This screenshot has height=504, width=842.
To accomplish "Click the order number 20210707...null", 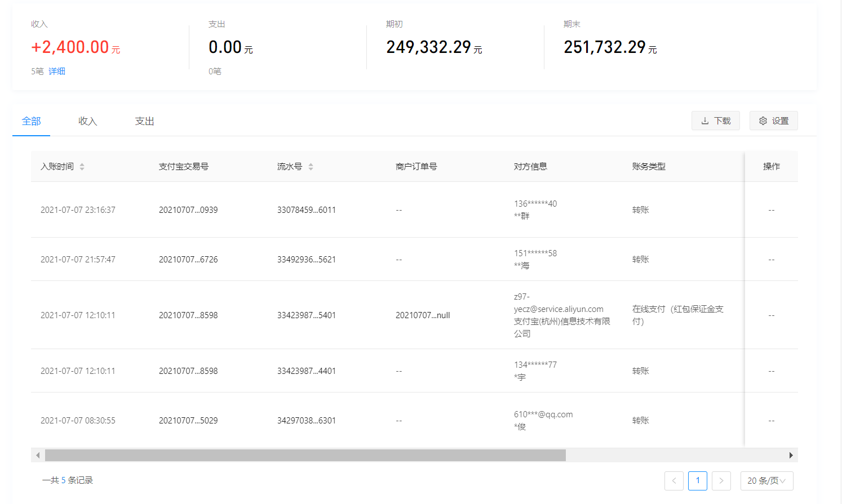I will 423,315.
